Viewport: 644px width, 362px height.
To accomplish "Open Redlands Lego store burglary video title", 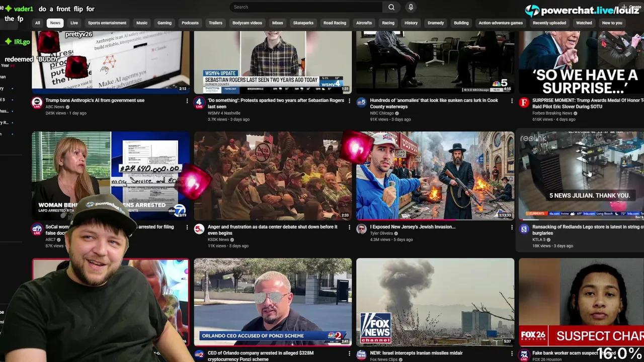I will coord(588,230).
